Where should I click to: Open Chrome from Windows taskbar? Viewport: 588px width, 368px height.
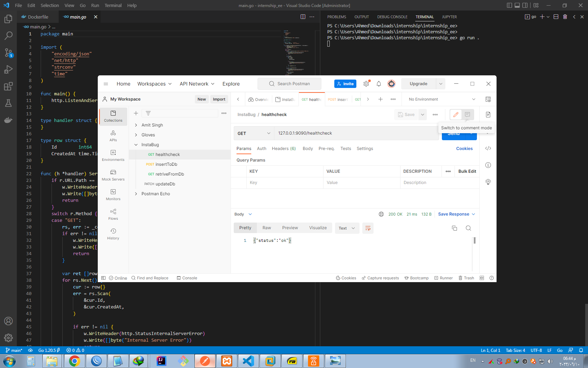click(74, 361)
